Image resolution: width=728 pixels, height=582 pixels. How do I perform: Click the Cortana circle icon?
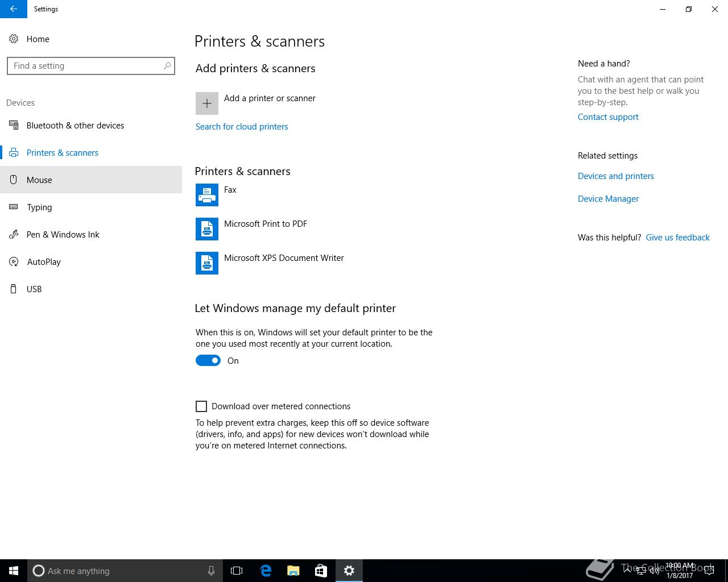coord(39,571)
